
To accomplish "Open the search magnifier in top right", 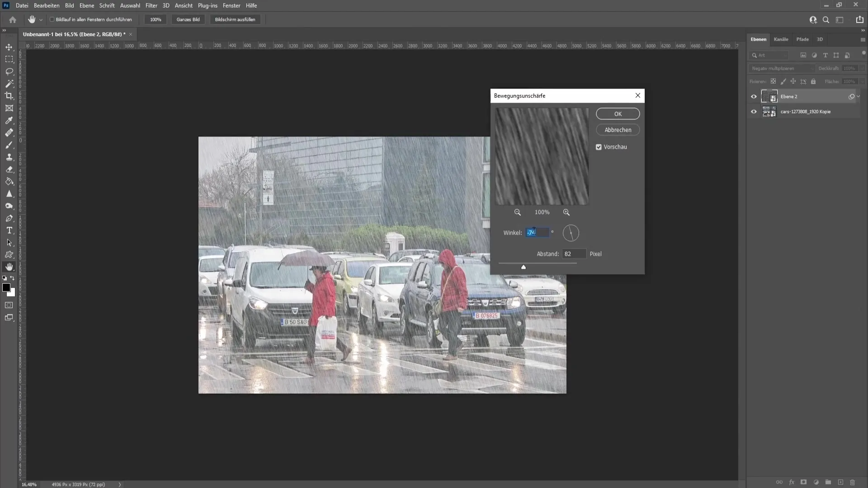I will pos(826,19).
